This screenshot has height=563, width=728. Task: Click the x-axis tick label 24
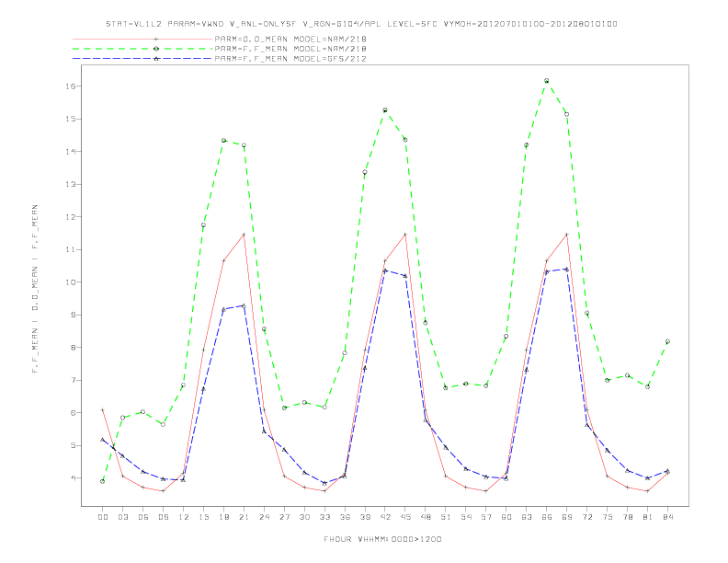tap(264, 517)
